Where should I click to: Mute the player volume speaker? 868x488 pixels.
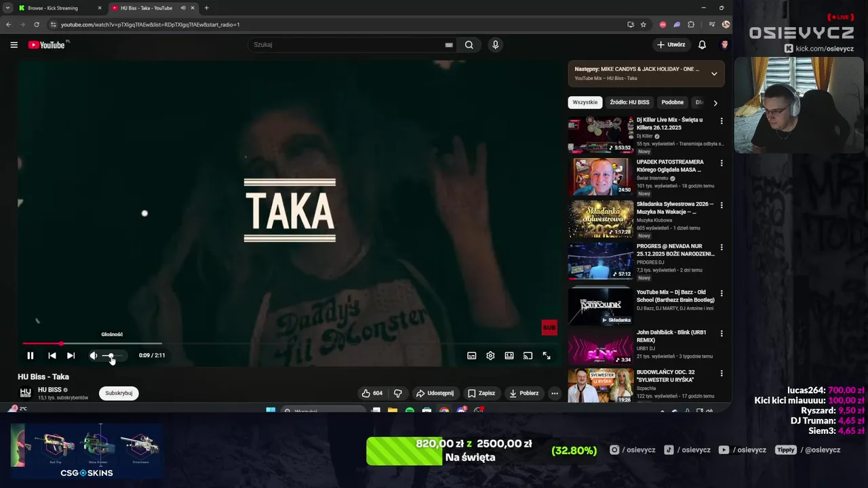click(x=94, y=355)
